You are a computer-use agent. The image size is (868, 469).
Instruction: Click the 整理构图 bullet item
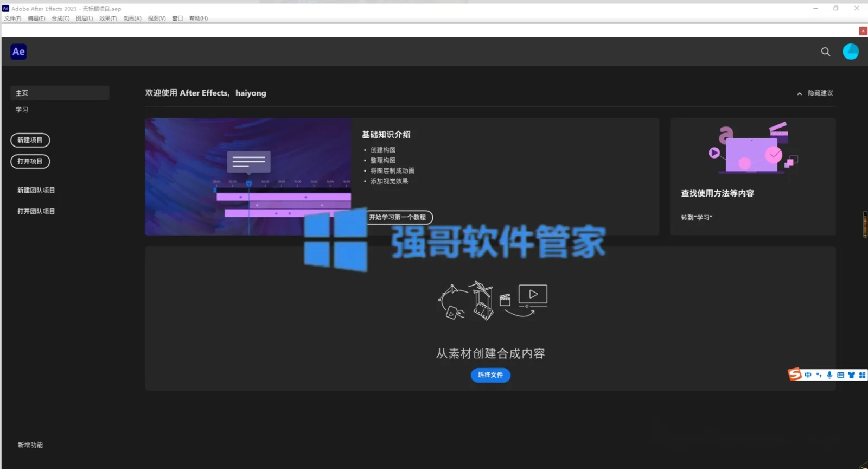(x=383, y=160)
